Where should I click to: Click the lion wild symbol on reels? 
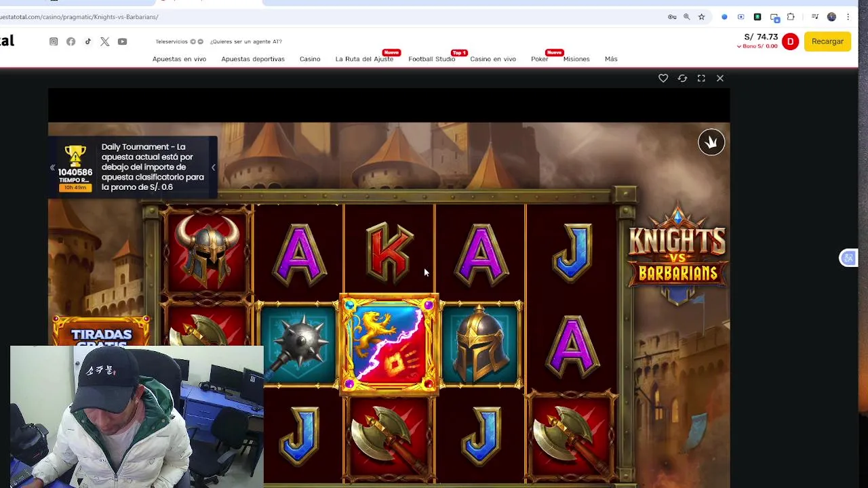[x=389, y=344]
